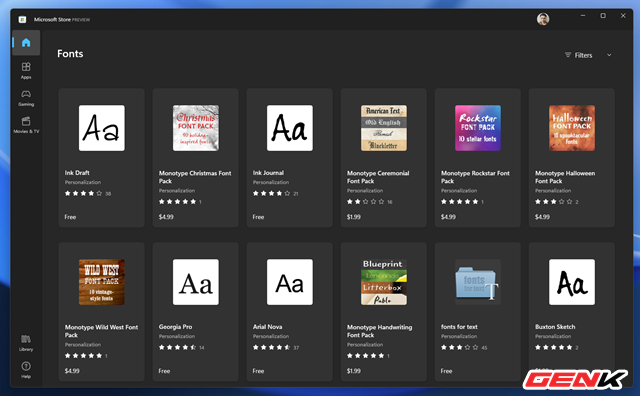Screen dimensions: 640x396
Task: Click the Monotype Ceremonial Font Pack title
Action: point(378,177)
